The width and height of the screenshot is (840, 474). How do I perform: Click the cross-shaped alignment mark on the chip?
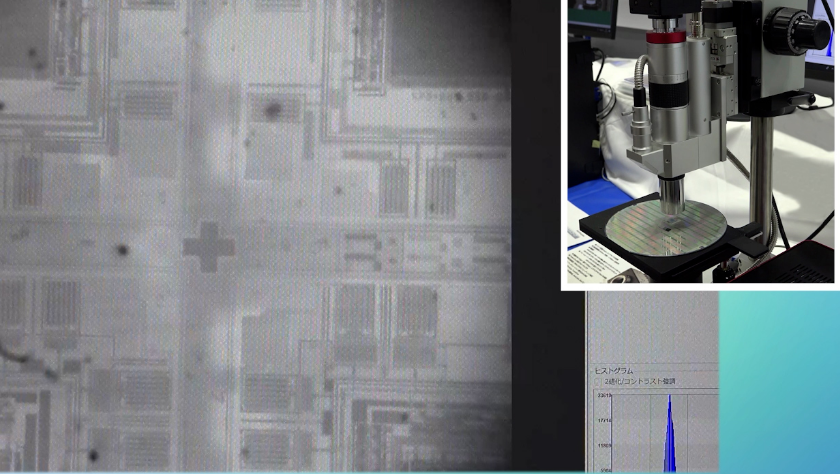click(x=208, y=246)
